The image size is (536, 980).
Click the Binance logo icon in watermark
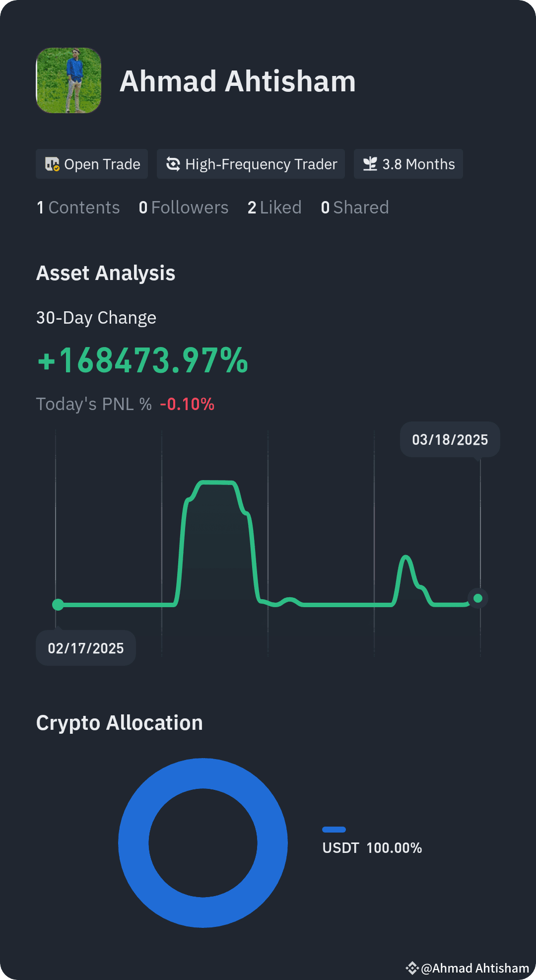(x=412, y=968)
